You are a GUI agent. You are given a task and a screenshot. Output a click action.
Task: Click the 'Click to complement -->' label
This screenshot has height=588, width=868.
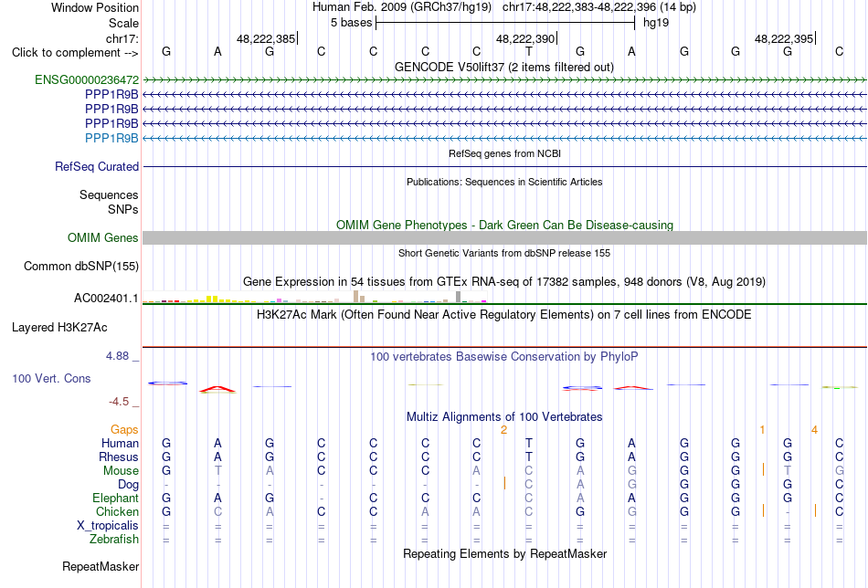[75, 53]
